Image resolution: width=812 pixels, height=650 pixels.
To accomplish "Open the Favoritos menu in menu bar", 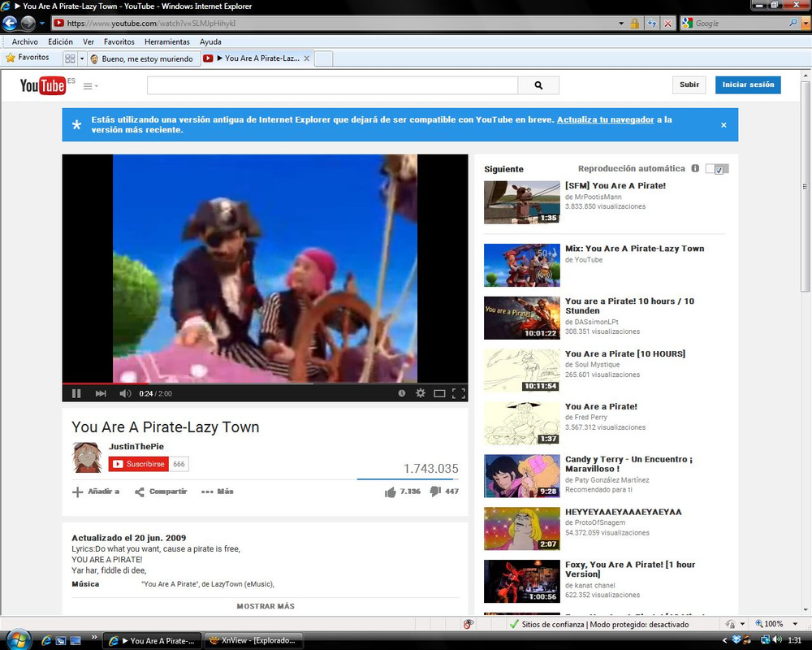I will coord(119,42).
